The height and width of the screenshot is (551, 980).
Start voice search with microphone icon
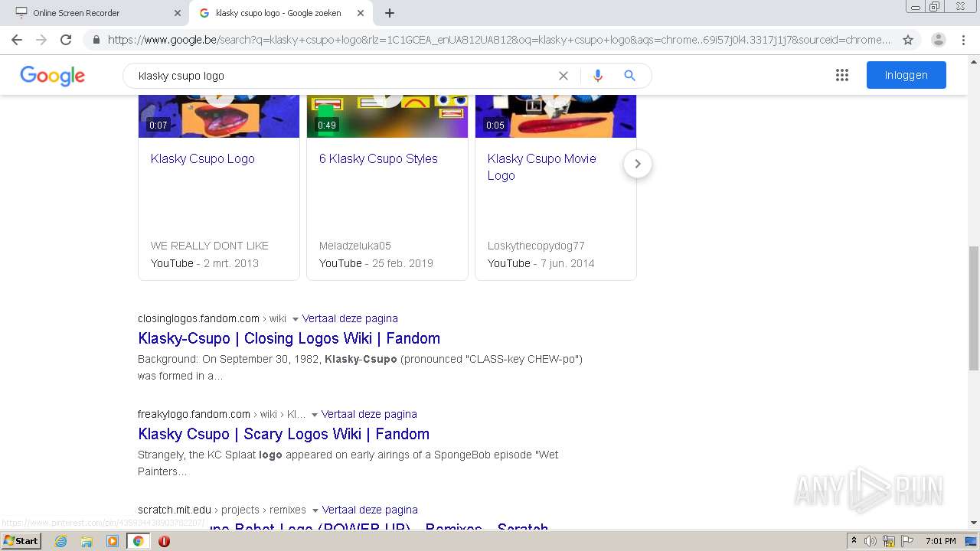[x=598, y=76]
